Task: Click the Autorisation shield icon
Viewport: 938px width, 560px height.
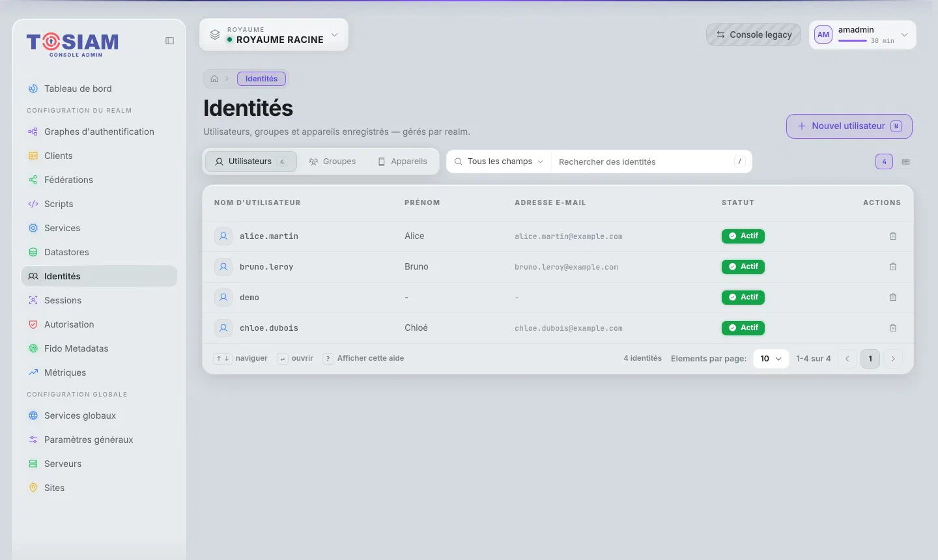Action: (33, 324)
